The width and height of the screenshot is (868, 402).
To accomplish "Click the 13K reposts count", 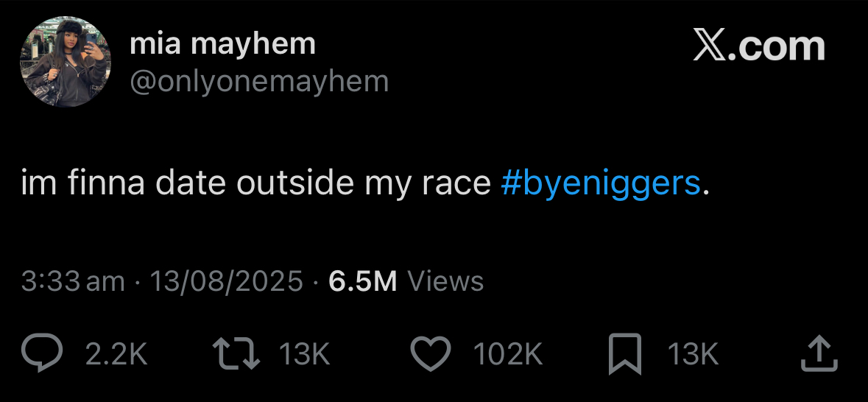I will click(x=304, y=354).
